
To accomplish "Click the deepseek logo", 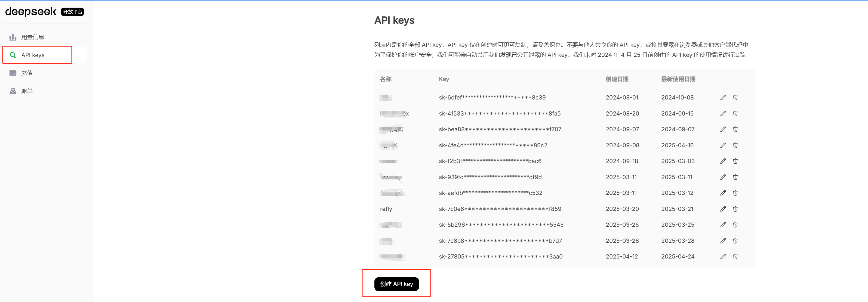I will point(31,12).
